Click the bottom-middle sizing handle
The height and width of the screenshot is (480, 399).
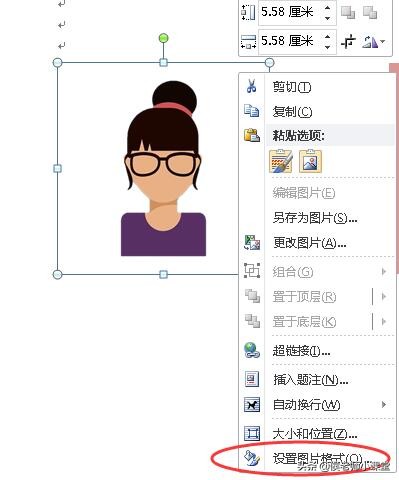tap(163, 274)
